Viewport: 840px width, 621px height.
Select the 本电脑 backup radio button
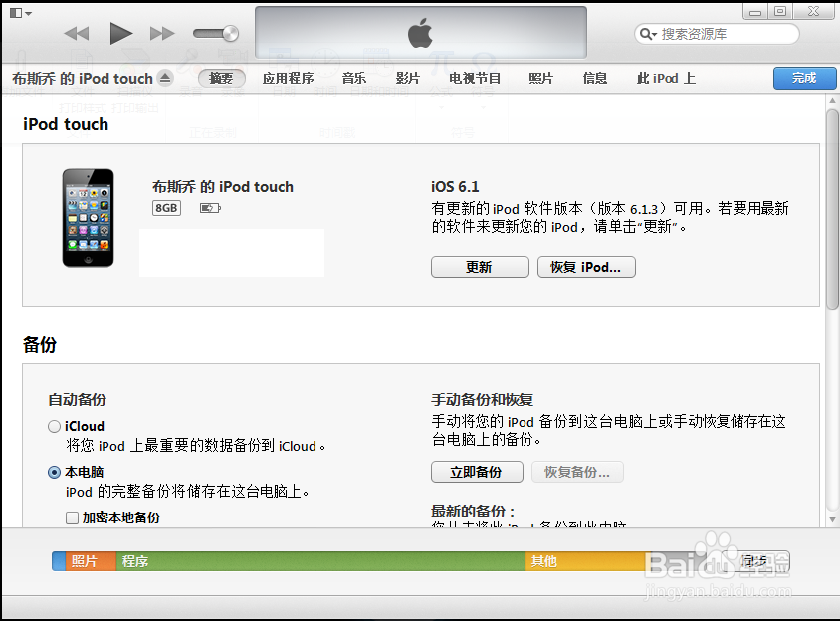[54, 472]
